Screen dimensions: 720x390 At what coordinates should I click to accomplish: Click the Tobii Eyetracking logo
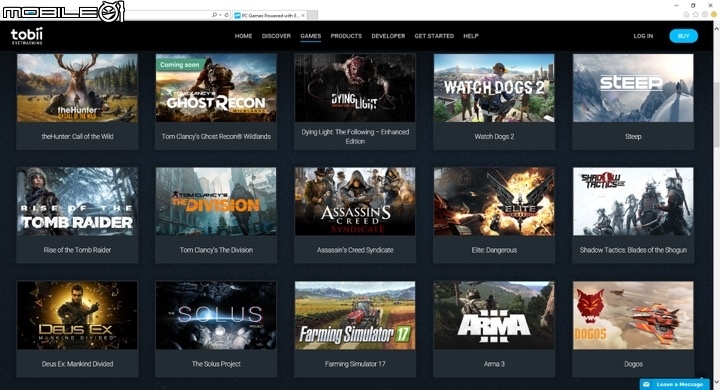coord(27,36)
